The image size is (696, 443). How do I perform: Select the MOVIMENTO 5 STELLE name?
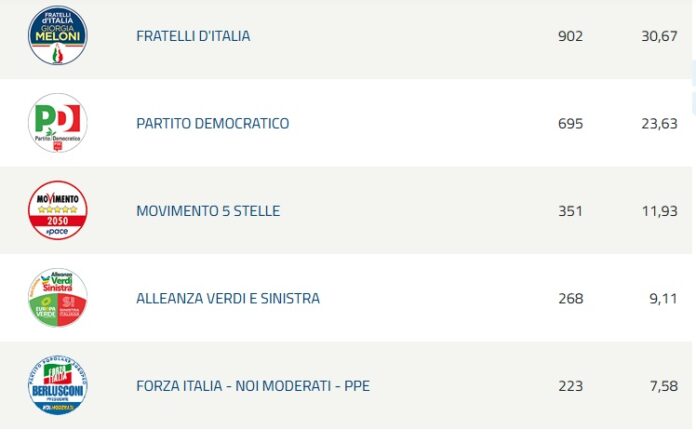(x=208, y=211)
